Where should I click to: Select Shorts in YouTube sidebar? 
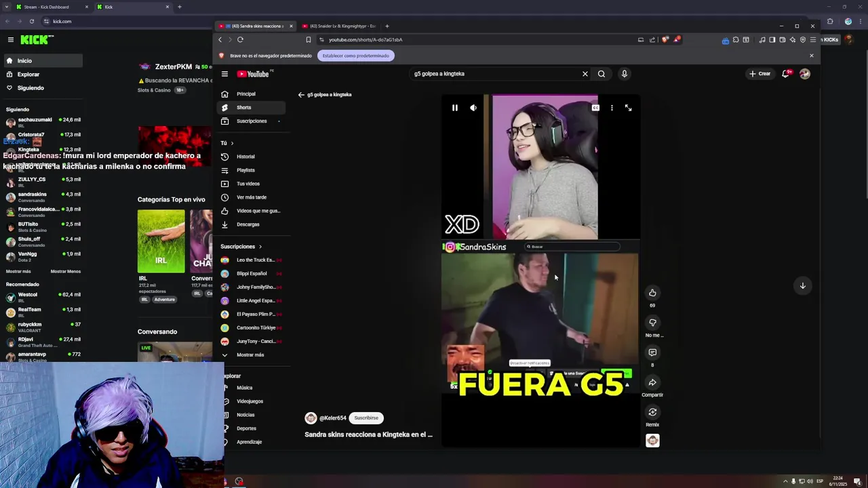point(251,108)
